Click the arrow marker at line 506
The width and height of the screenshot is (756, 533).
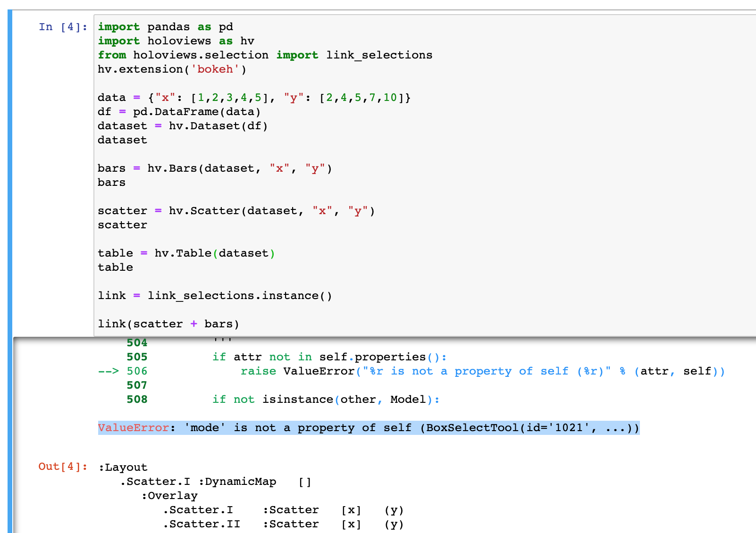(x=109, y=371)
